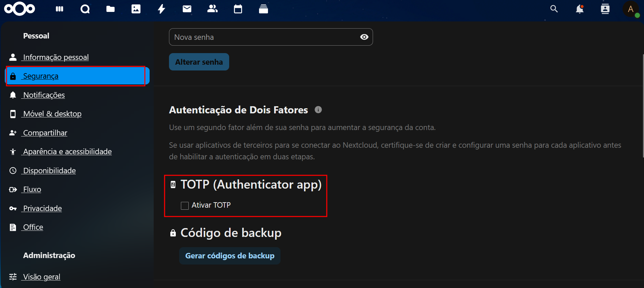Open the Dashboard app icon
The image size is (644, 288).
point(60,9)
